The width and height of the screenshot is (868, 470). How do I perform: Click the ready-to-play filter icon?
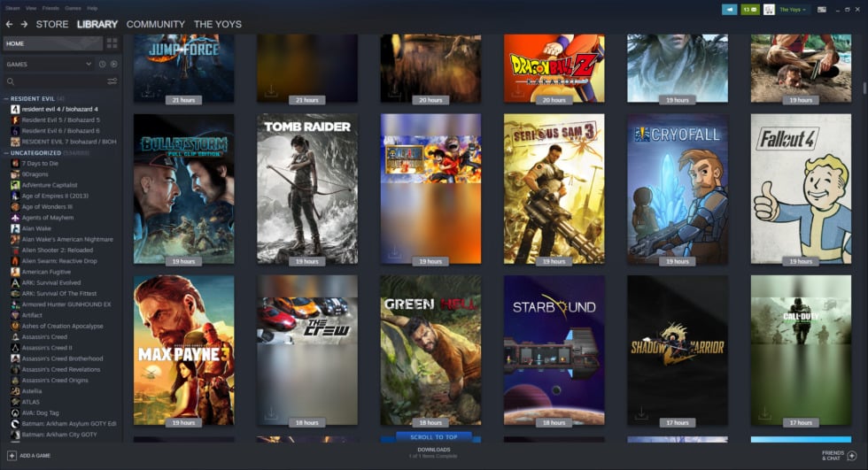click(113, 65)
